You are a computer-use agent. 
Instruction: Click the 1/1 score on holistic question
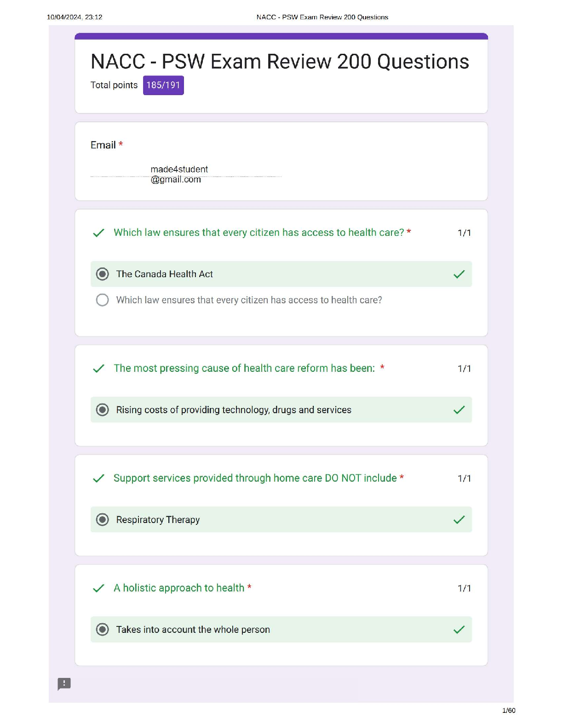pos(464,588)
